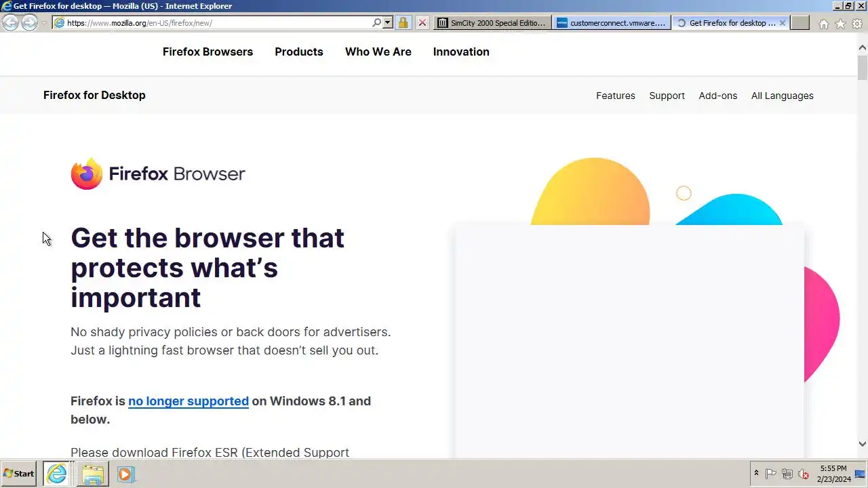This screenshot has width=868, height=488.
Task: Click the Home icon
Action: tap(823, 24)
